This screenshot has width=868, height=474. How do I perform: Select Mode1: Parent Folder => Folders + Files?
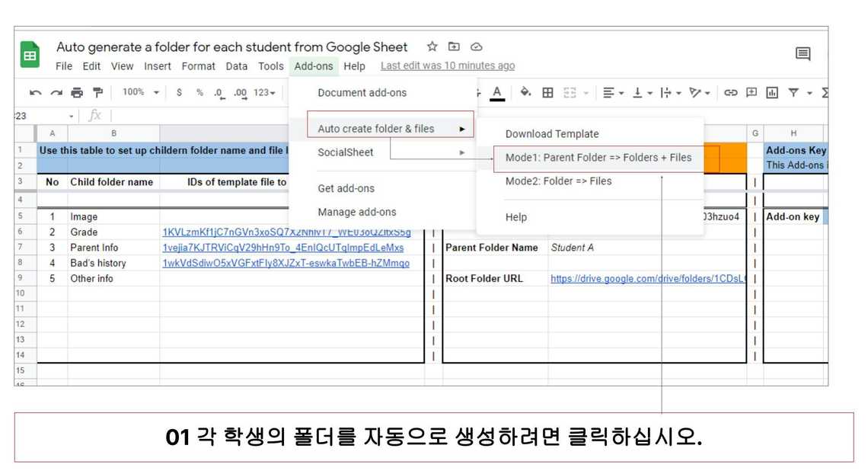tap(598, 158)
